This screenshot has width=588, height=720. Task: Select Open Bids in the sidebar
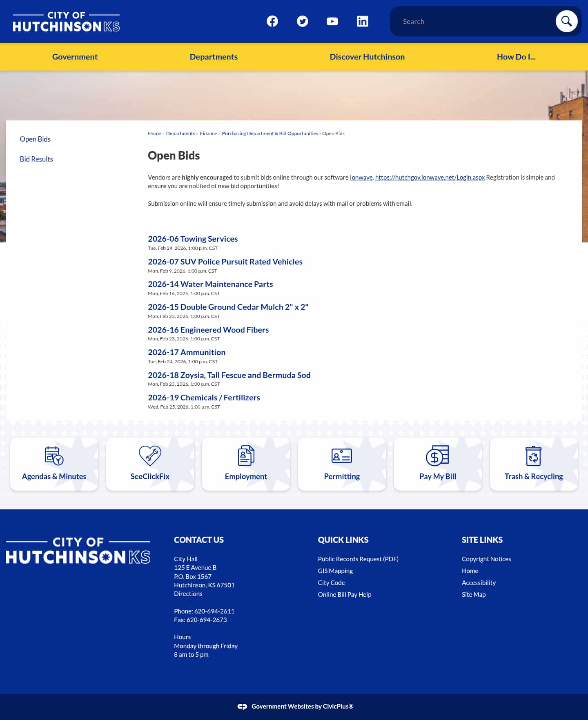[x=35, y=139]
